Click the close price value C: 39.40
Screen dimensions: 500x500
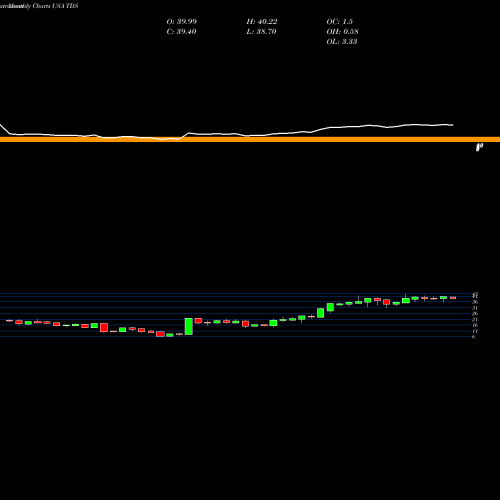click(x=181, y=32)
